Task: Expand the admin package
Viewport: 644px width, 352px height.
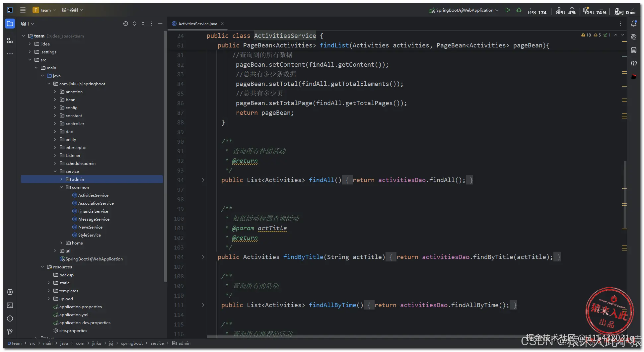Action: [61, 179]
